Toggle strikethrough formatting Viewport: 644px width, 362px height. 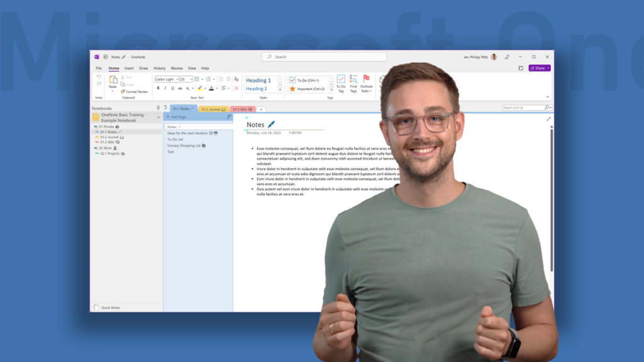click(x=180, y=88)
